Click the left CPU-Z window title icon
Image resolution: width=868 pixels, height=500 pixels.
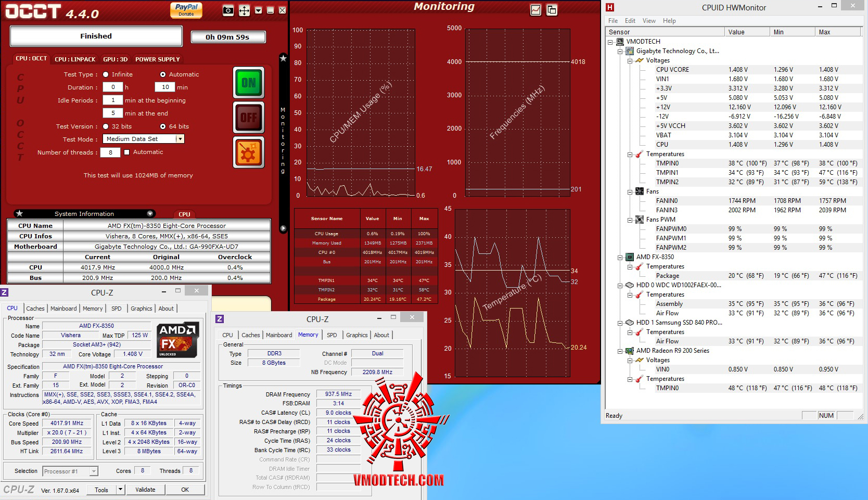4,292
